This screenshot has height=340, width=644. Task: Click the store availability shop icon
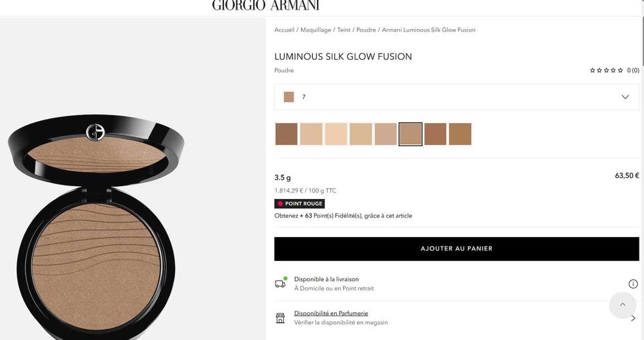point(280,318)
